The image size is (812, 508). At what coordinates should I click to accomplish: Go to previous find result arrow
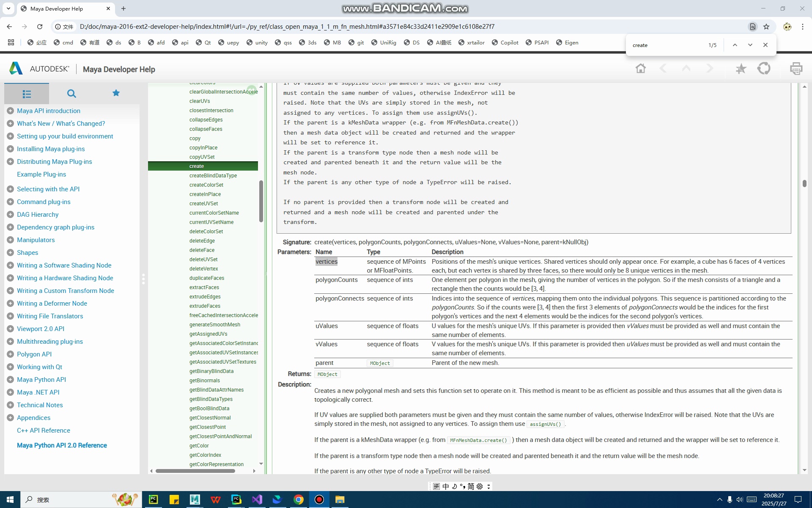[735, 45]
